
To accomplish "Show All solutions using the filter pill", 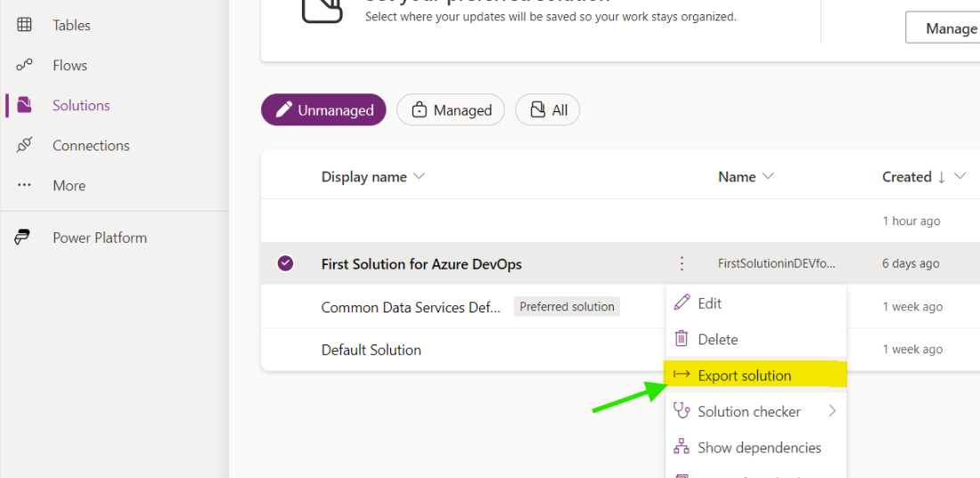I will pyautogui.click(x=548, y=110).
